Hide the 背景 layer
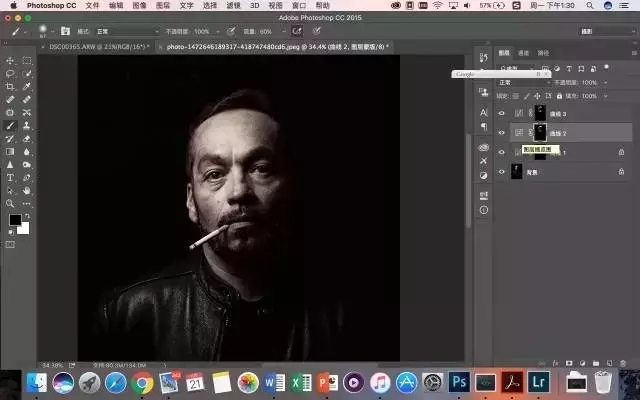This screenshot has width=640, height=400. tap(502, 172)
